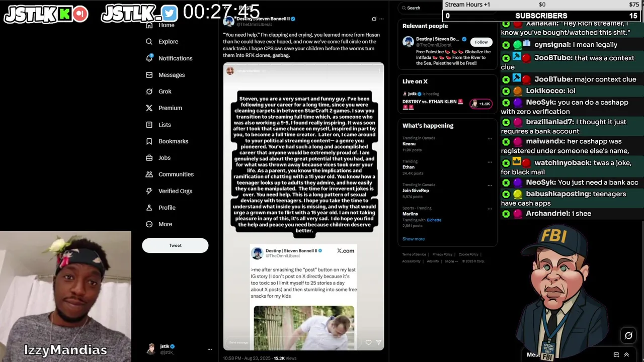Click the SUBSCRIBERS goal bar
The width and height of the screenshot is (644, 362).
click(542, 16)
